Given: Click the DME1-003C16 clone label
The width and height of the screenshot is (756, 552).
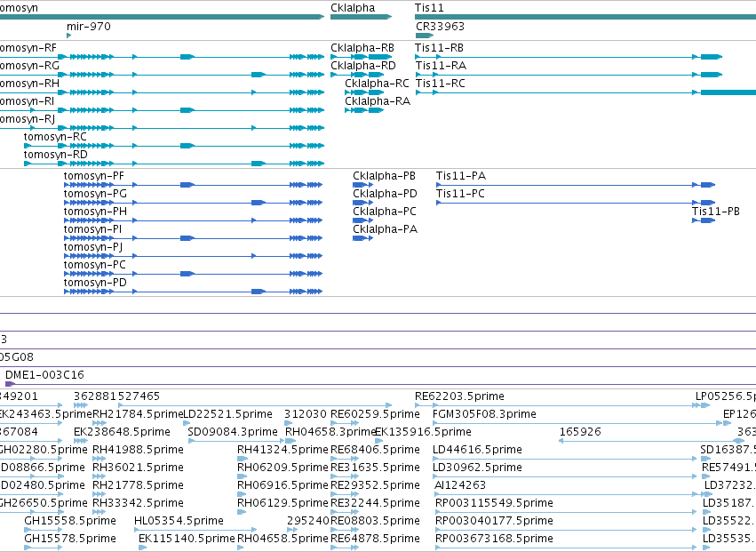Looking at the screenshot, I should click(x=44, y=374).
